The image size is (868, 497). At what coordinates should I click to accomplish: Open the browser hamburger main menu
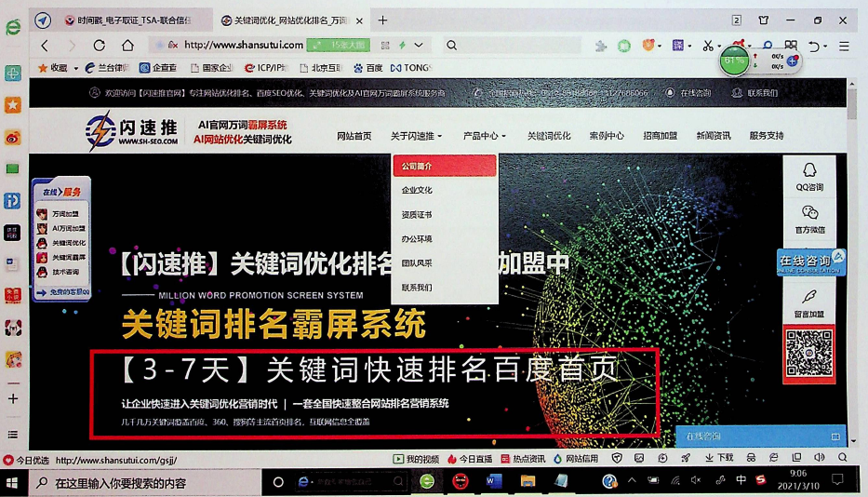(844, 46)
